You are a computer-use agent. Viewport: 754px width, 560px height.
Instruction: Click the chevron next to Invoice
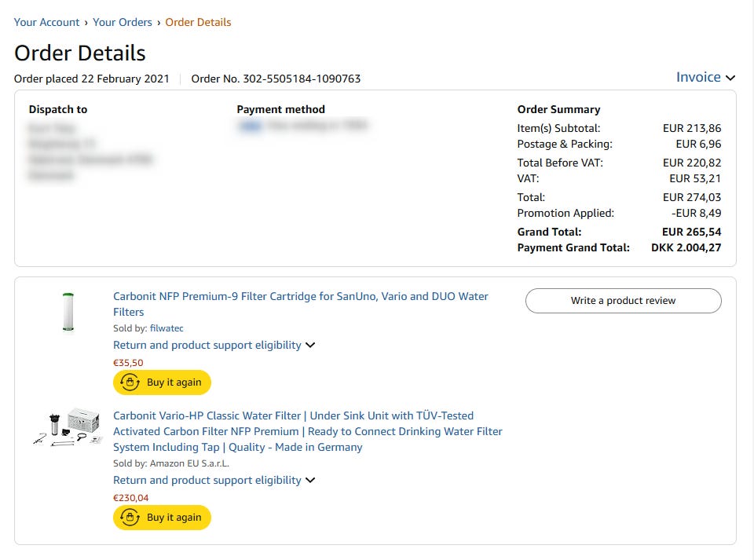pos(730,78)
